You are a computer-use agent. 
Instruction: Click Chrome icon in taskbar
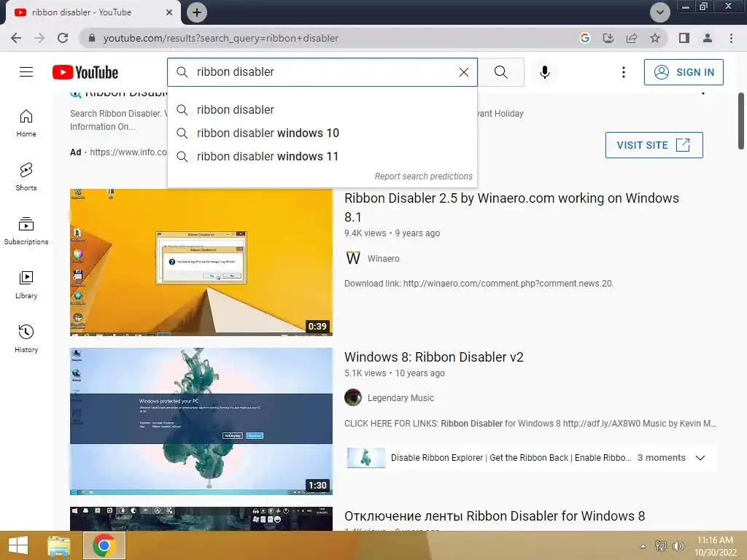[104, 545]
